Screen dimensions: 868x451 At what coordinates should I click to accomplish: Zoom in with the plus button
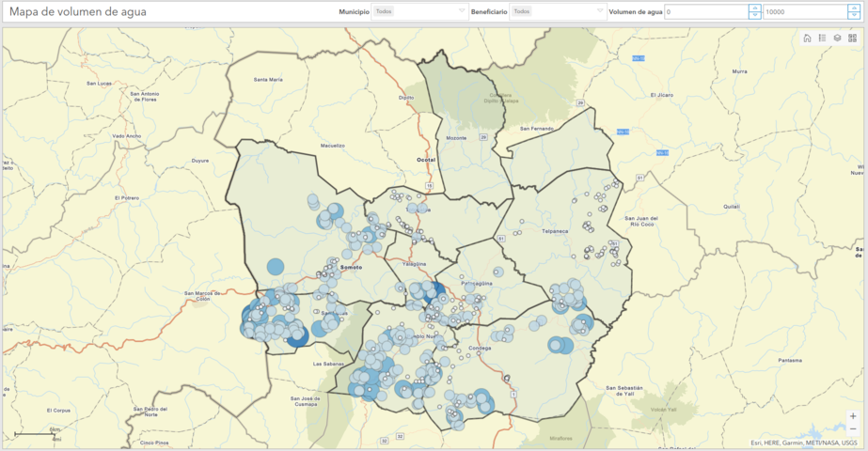853,415
